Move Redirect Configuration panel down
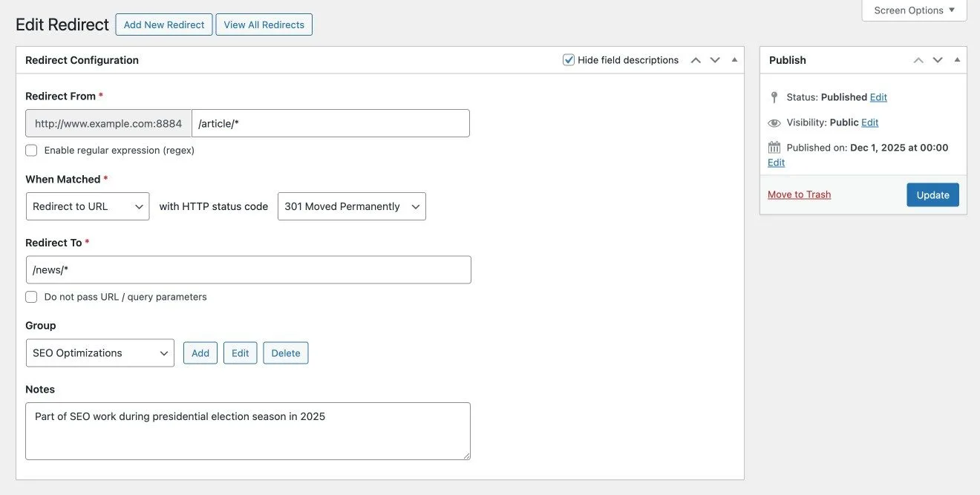Screen dimensions: 980x495 [x=715, y=60]
